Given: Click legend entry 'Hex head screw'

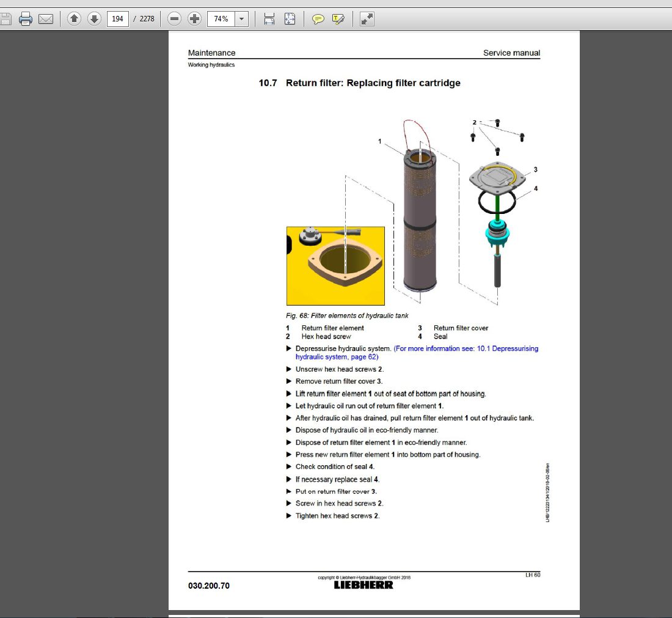Looking at the screenshot, I should [326, 337].
